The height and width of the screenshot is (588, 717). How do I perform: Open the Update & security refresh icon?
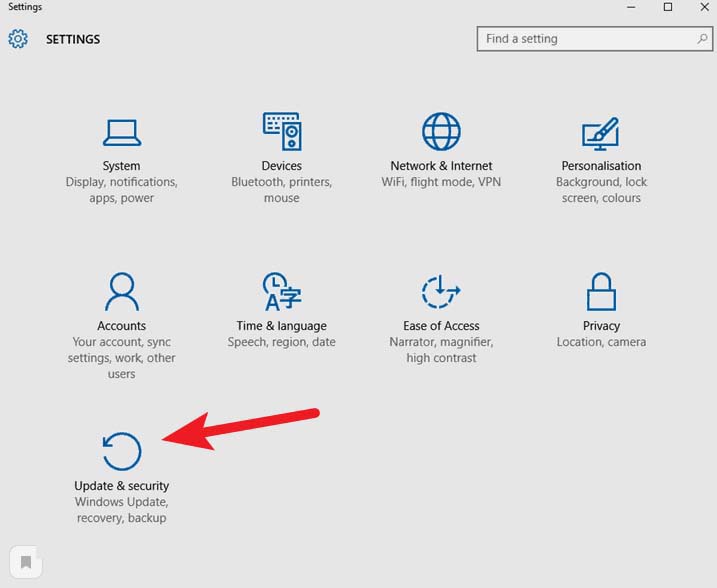pyautogui.click(x=122, y=451)
